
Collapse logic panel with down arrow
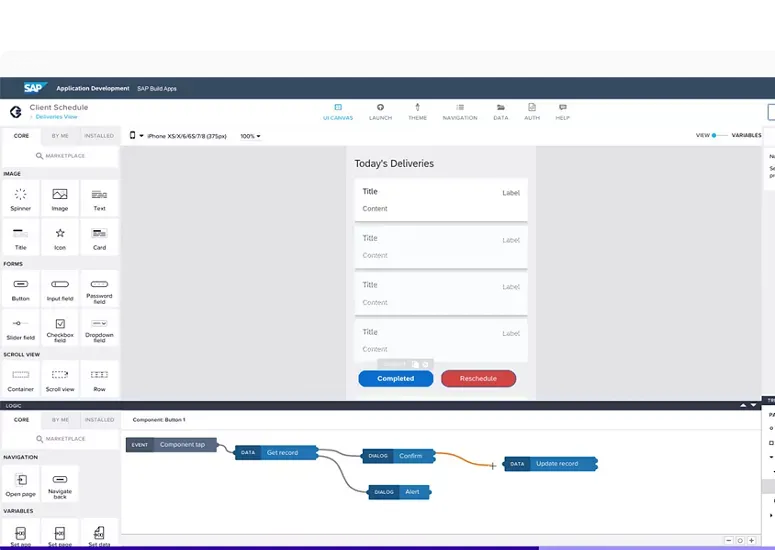point(753,405)
